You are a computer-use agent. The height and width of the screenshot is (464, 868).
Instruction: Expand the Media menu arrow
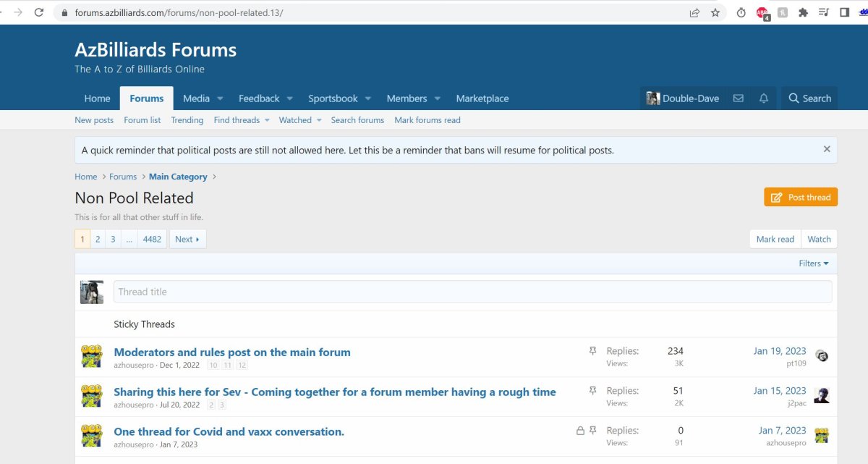(220, 98)
